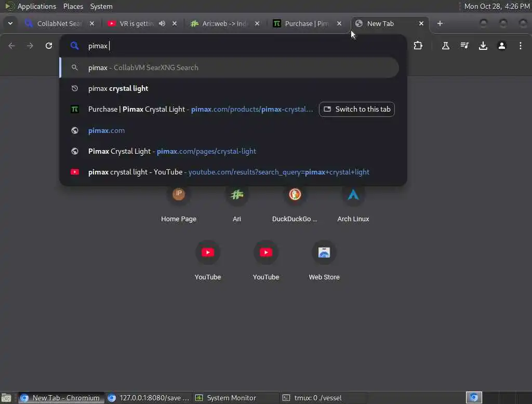The image size is (532, 404).
Task: Close the CollabNet Search tab
Action: 92,23
